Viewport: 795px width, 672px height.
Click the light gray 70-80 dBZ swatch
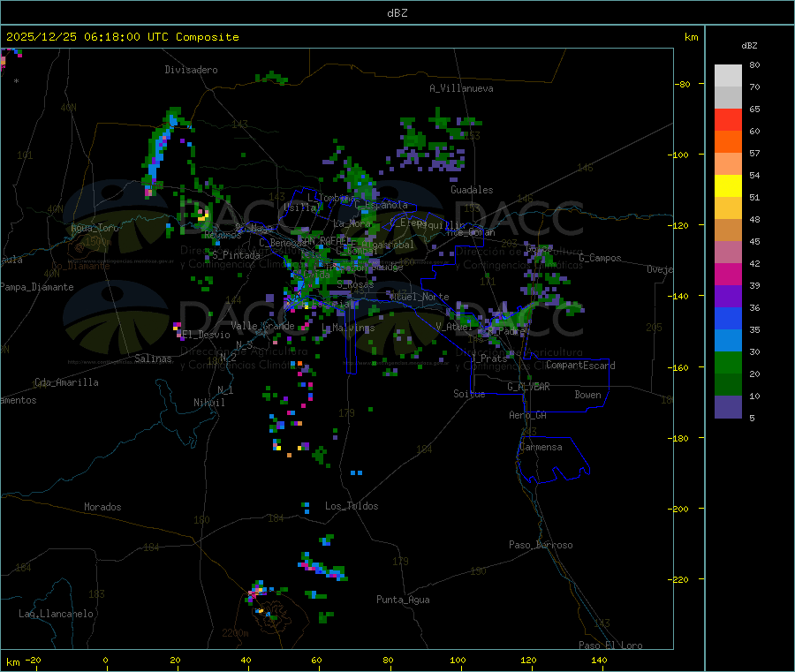pos(728,76)
